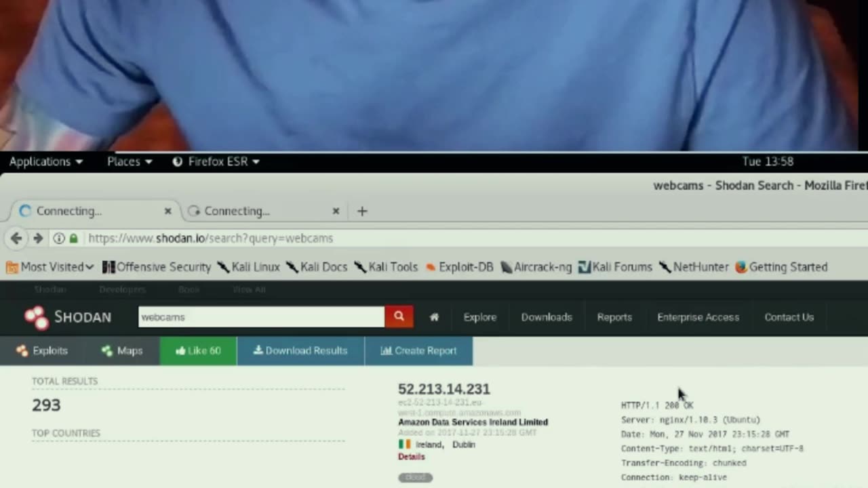
Task: Open the Firefox ESR application menu
Action: click(x=216, y=161)
